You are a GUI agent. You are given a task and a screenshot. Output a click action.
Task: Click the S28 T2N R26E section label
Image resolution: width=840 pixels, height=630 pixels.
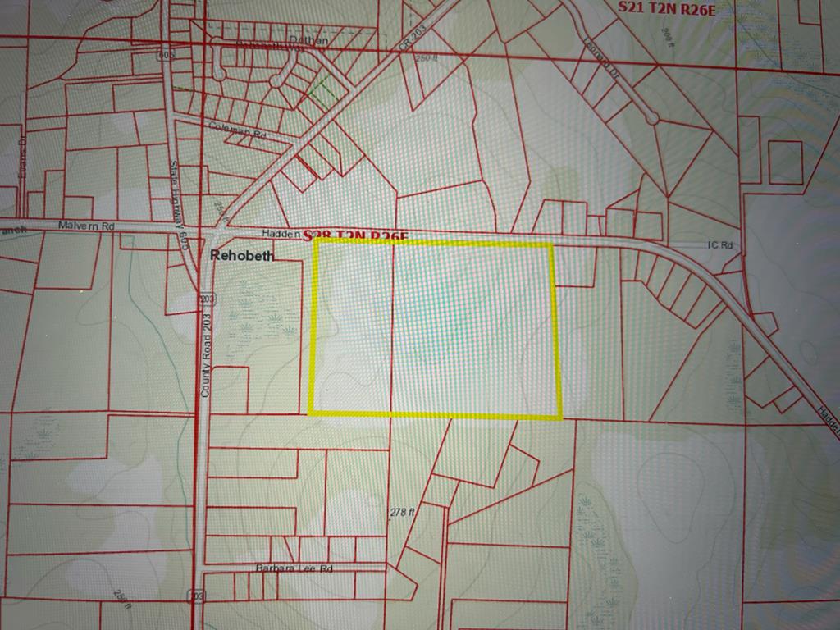[356, 236]
